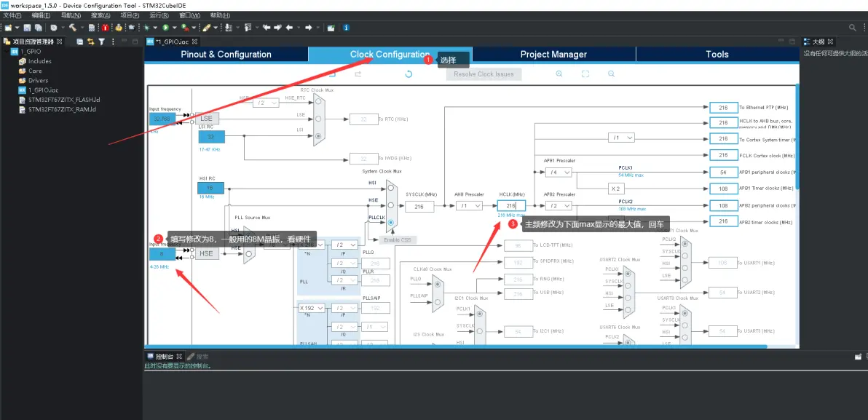
Task: Select LSI in RTC Clock Mux
Action: point(317,135)
